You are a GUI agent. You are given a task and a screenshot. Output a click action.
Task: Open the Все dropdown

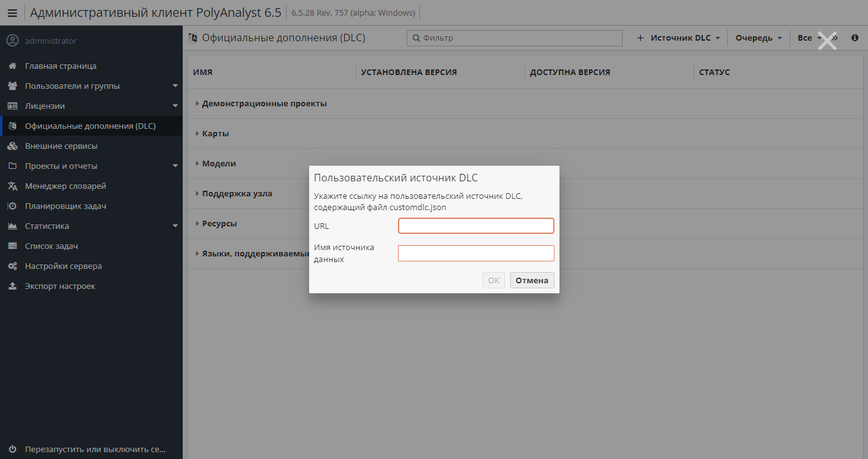[x=809, y=38]
